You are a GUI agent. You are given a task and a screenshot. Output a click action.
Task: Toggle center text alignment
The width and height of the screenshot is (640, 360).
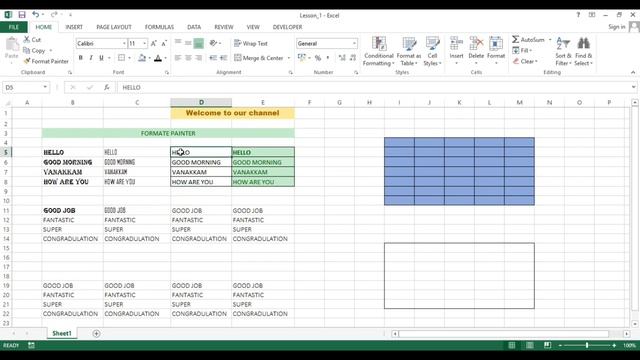click(x=188, y=58)
